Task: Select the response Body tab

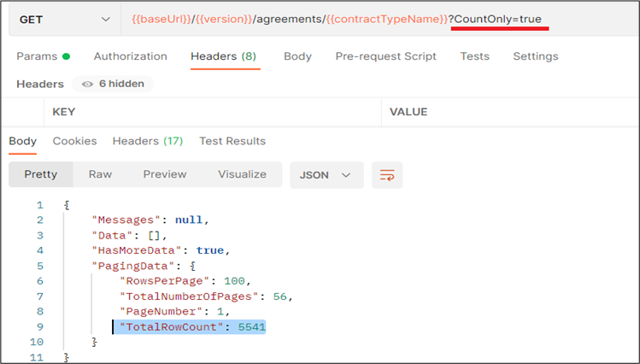Action: [23, 141]
